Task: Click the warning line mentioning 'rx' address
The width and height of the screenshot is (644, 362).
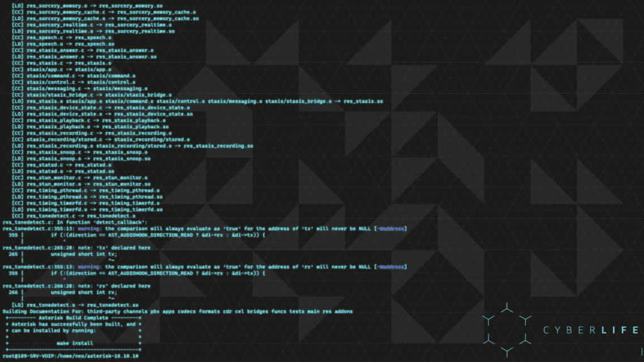Action: (x=204, y=266)
